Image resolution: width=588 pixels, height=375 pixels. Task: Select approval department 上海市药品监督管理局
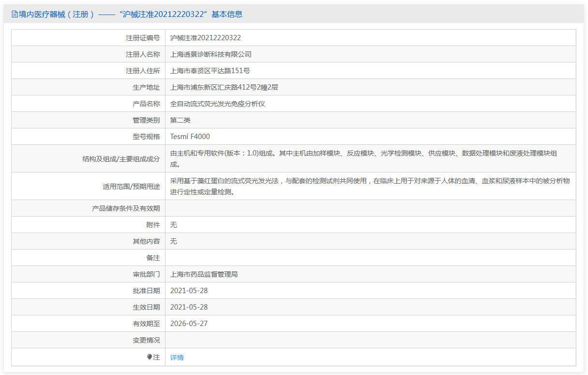(x=204, y=274)
